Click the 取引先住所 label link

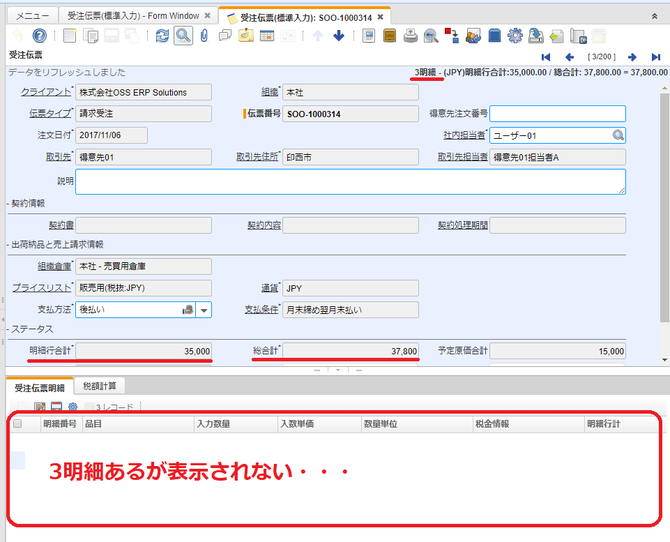tap(257, 157)
